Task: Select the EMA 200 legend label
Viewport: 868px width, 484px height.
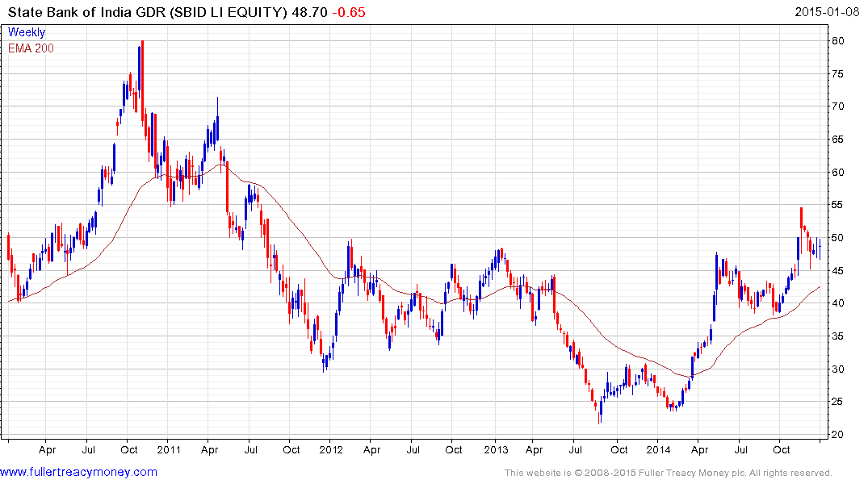Action: [x=31, y=48]
